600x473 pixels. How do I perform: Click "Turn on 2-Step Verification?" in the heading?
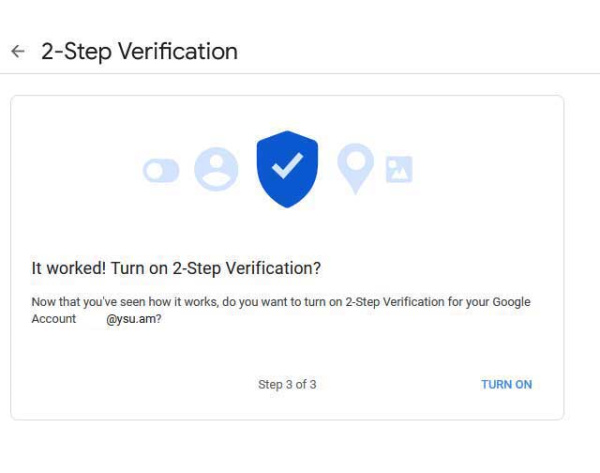click(x=216, y=268)
